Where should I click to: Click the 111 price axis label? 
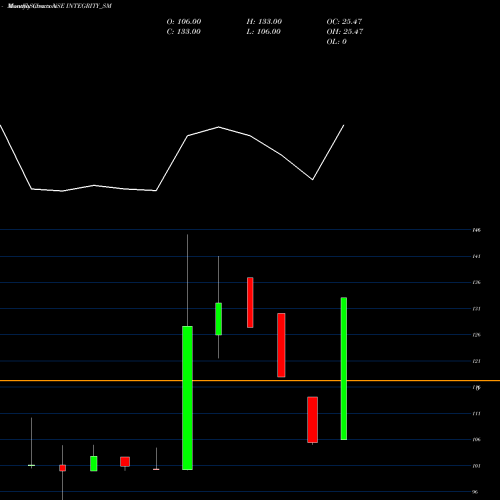(476, 413)
